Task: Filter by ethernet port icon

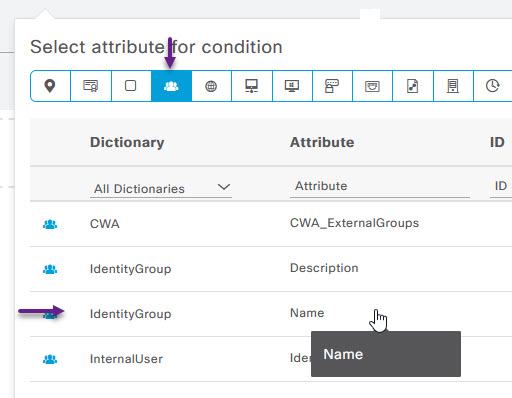Action: tap(372, 86)
